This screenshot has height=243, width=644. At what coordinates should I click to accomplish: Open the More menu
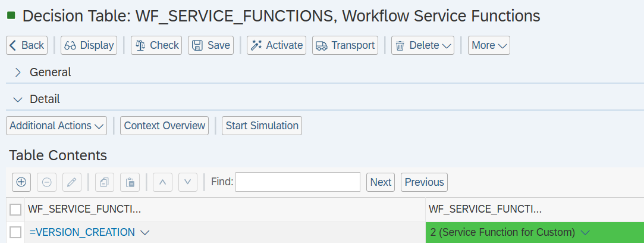pyautogui.click(x=489, y=45)
